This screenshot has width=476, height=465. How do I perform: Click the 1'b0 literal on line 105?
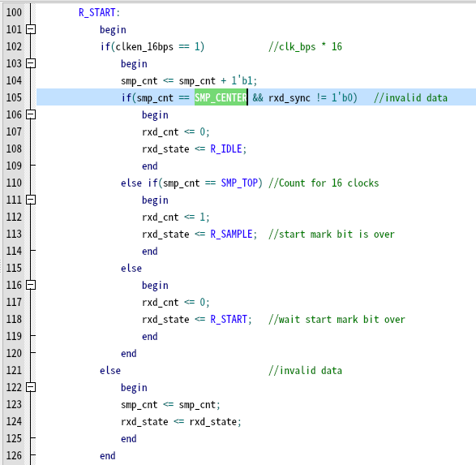coord(342,97)
